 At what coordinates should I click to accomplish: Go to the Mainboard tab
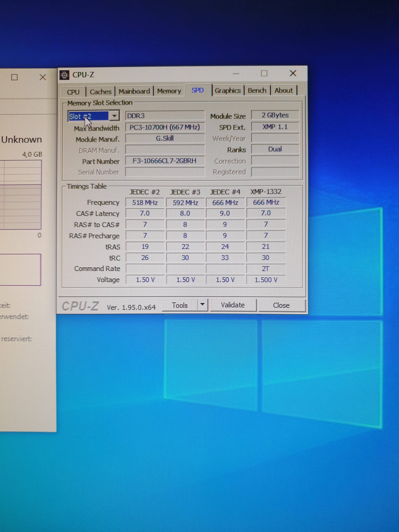pos(134,91)
